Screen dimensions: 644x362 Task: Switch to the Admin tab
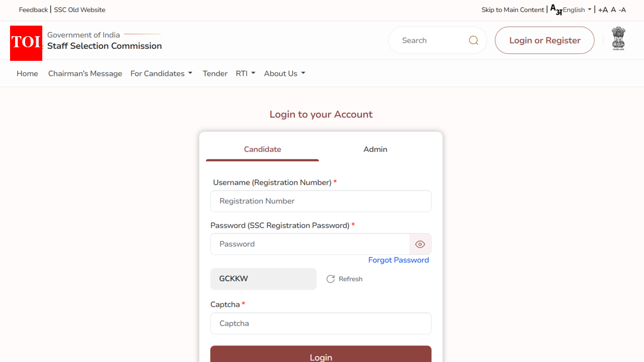[x=375, y=149]
